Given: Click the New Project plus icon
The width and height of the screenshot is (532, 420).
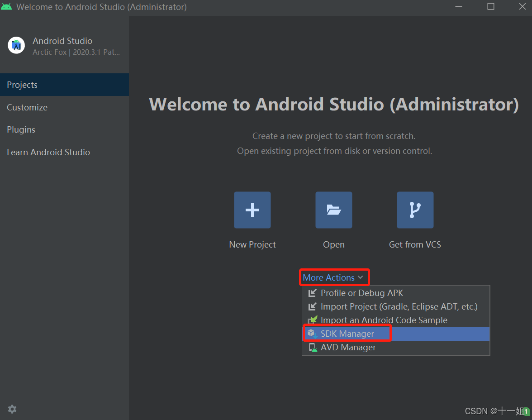Looking at the screenshot, I should coord(252,210).
